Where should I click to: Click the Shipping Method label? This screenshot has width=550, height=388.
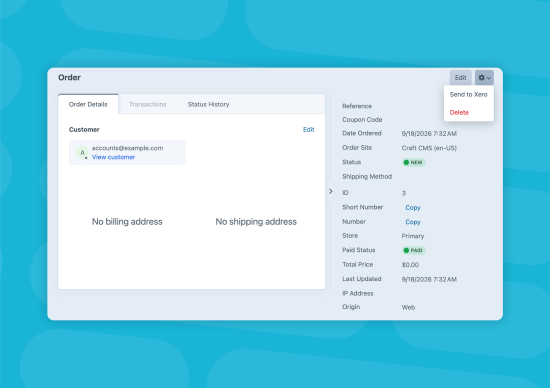point(367,176)
